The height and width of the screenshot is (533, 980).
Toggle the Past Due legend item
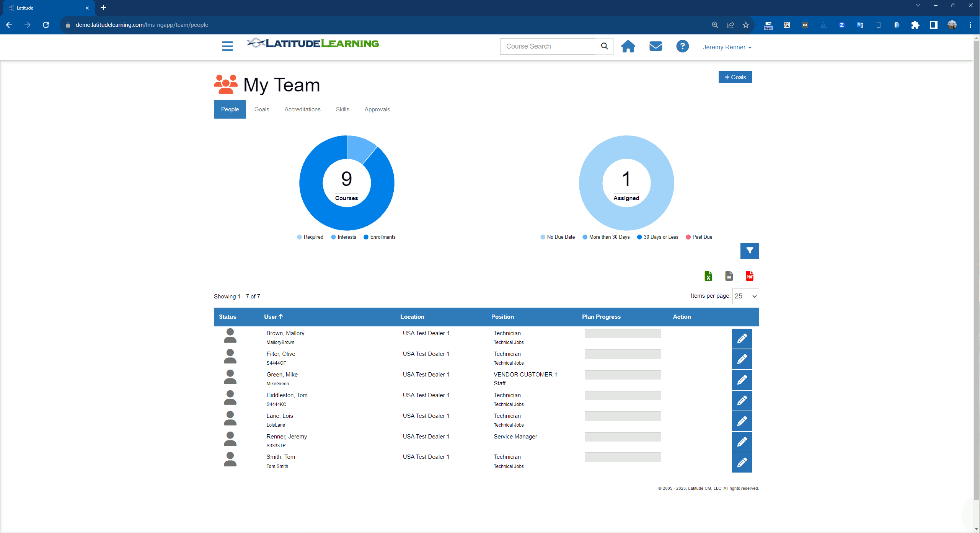pyautogui.click(x=699, y=237)
